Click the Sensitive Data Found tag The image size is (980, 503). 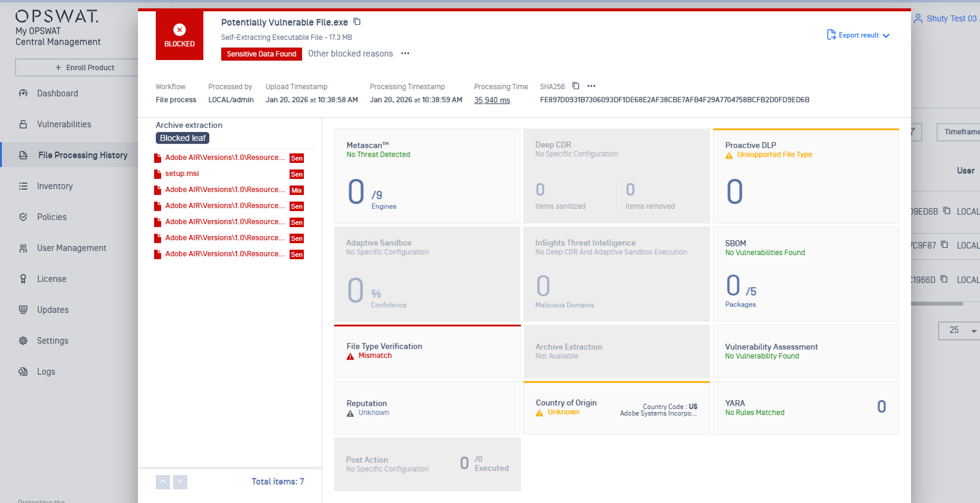click(x=261, y=54)
